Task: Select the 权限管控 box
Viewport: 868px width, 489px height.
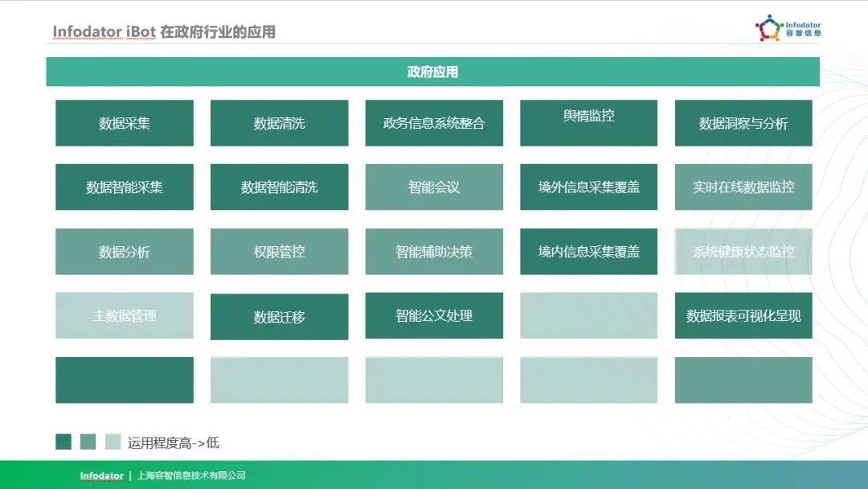Action: 280,252
